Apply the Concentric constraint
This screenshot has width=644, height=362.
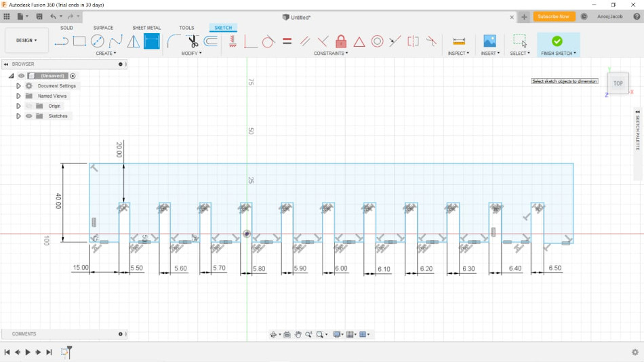tap(377, 41)
